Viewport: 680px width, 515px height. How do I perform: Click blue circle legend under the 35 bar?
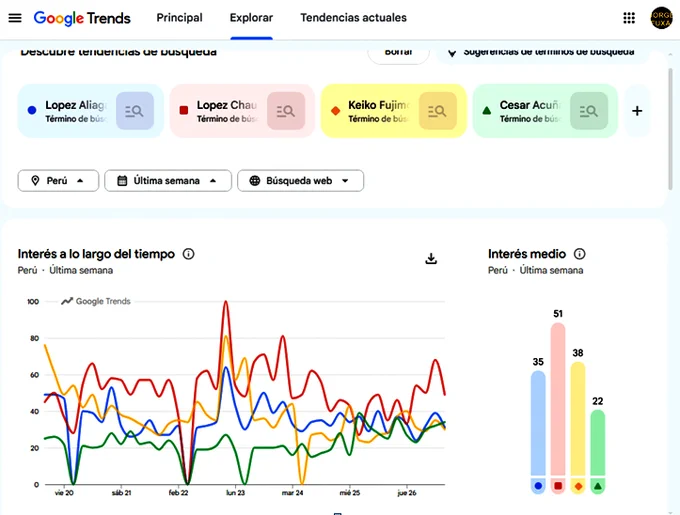(538, 486)
